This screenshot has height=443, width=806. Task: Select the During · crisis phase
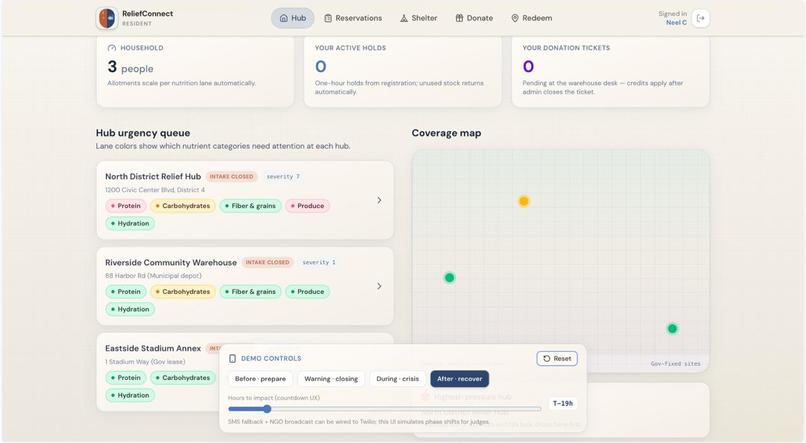point(397,379)
